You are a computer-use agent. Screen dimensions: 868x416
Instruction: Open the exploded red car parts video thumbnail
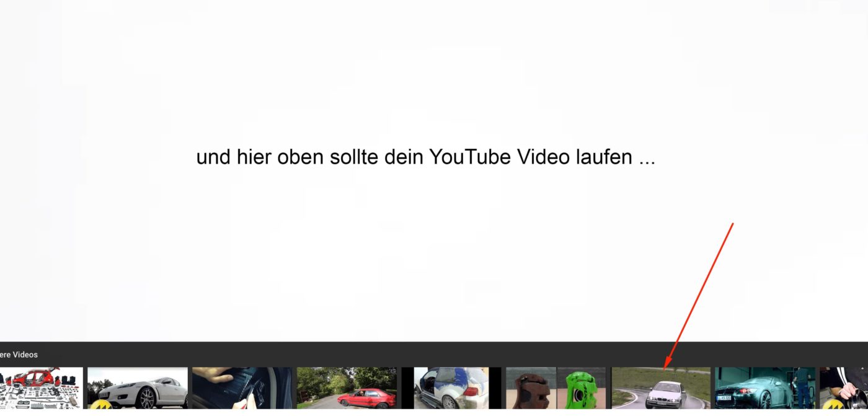41,388
